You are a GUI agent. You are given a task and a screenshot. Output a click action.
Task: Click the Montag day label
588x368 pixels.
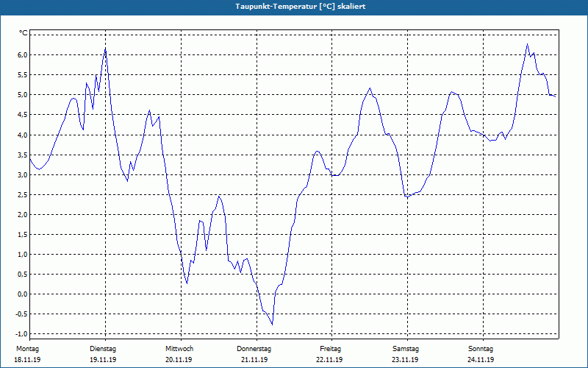(27, 349)
